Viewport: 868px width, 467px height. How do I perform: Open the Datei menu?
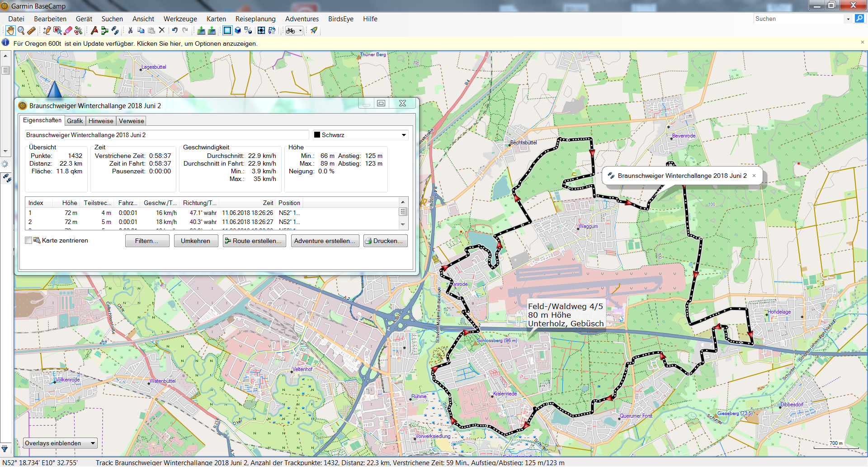(x=16, y=19)
